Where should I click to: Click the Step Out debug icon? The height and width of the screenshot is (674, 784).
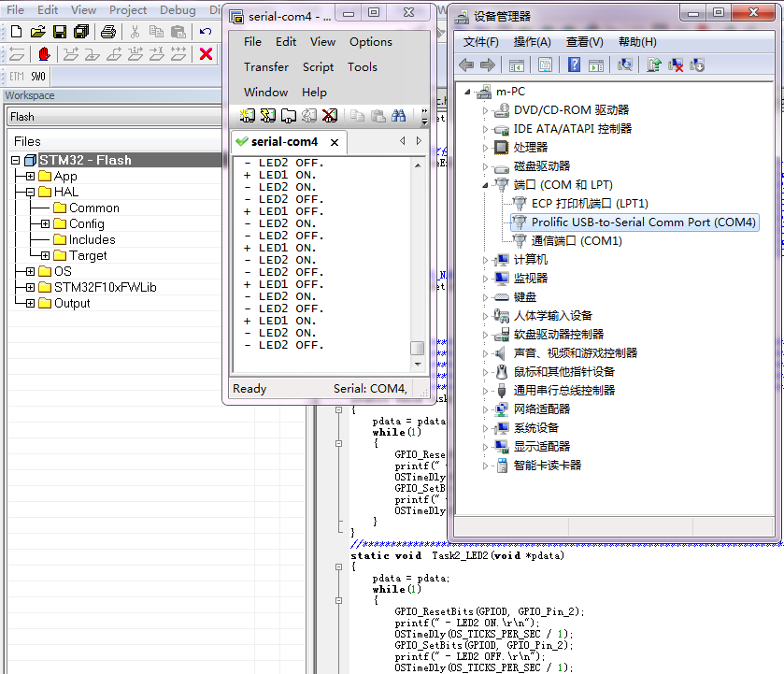114,53
